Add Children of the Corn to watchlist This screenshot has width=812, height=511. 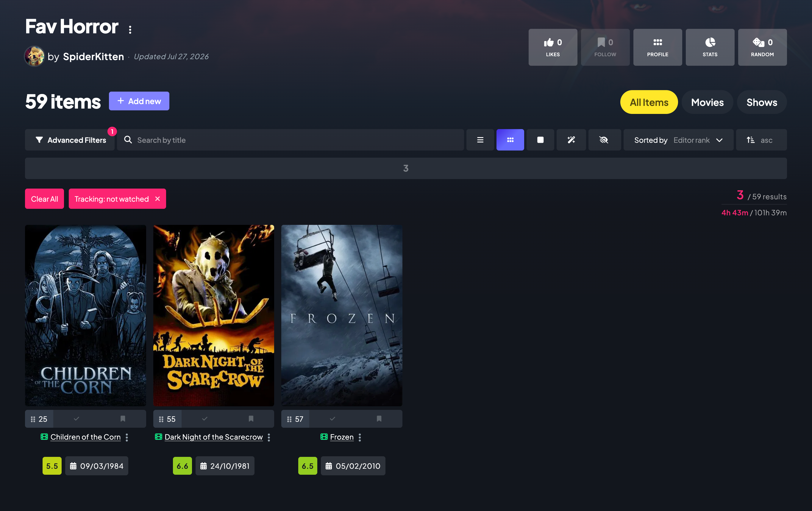(x=123, y=418)
